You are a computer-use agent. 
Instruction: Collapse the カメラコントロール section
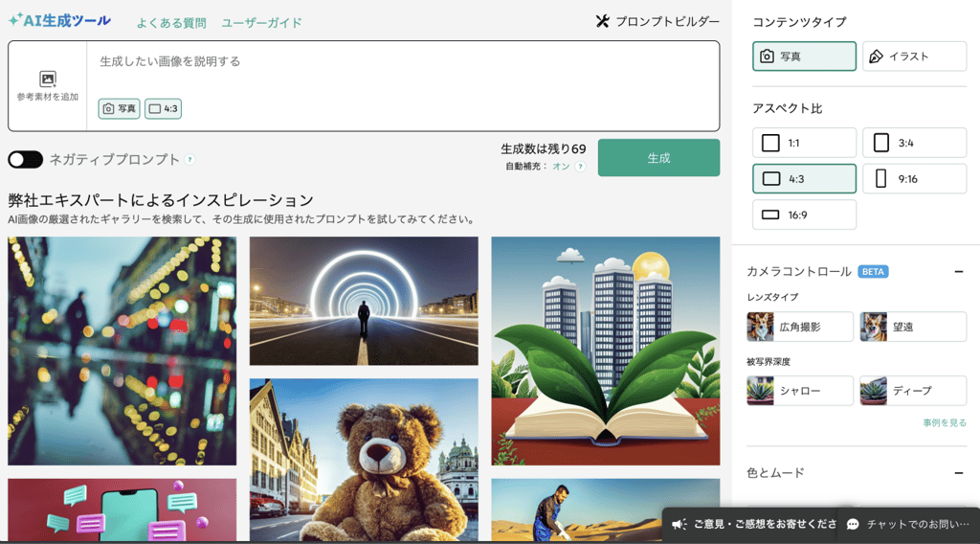click(x=959, y=271)
